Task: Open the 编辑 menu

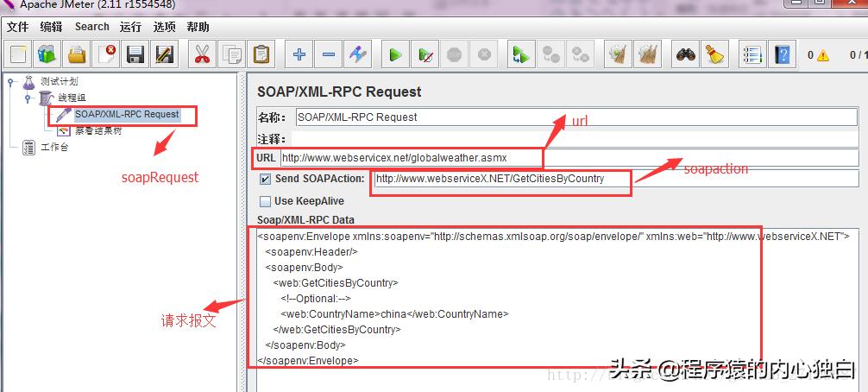Action: click(x=52, y=27)
